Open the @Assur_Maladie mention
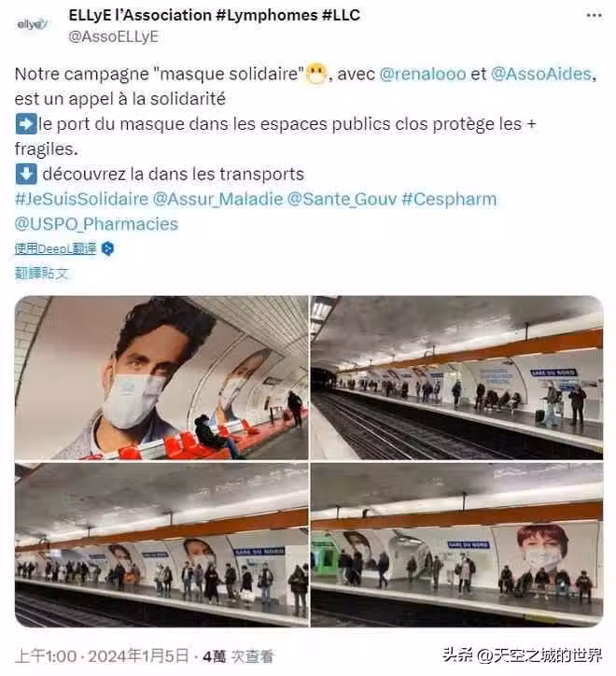Image resolution: width=616 pixels, height=676 pixels. click(217, 199)
